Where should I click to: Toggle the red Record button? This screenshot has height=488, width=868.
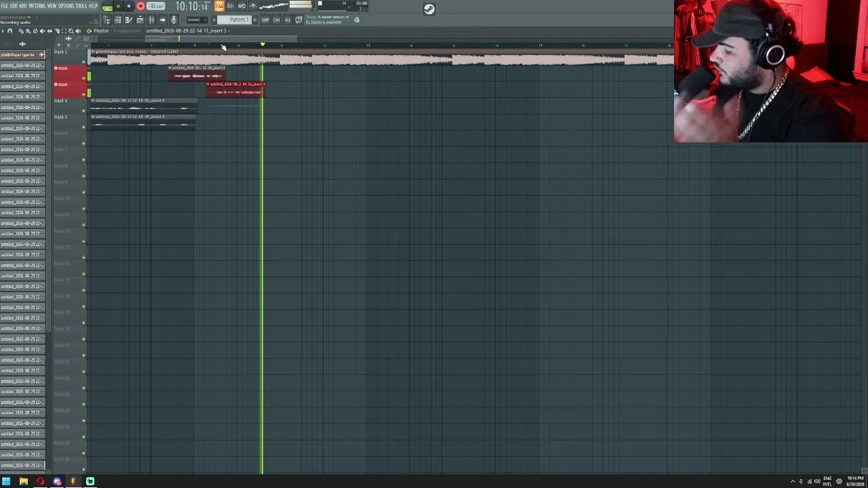140,6
